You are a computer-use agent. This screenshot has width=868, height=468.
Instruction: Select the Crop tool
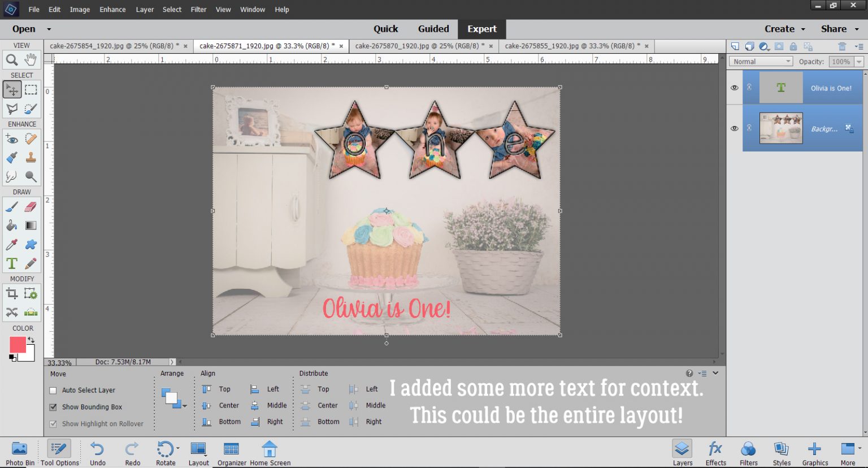pos(11,293)
